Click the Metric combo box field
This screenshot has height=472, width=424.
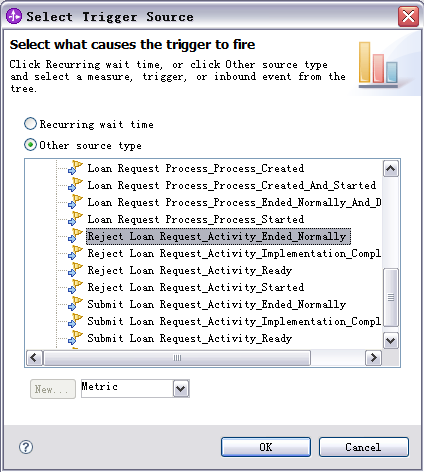pyautogui.click(x=135, y=388)
